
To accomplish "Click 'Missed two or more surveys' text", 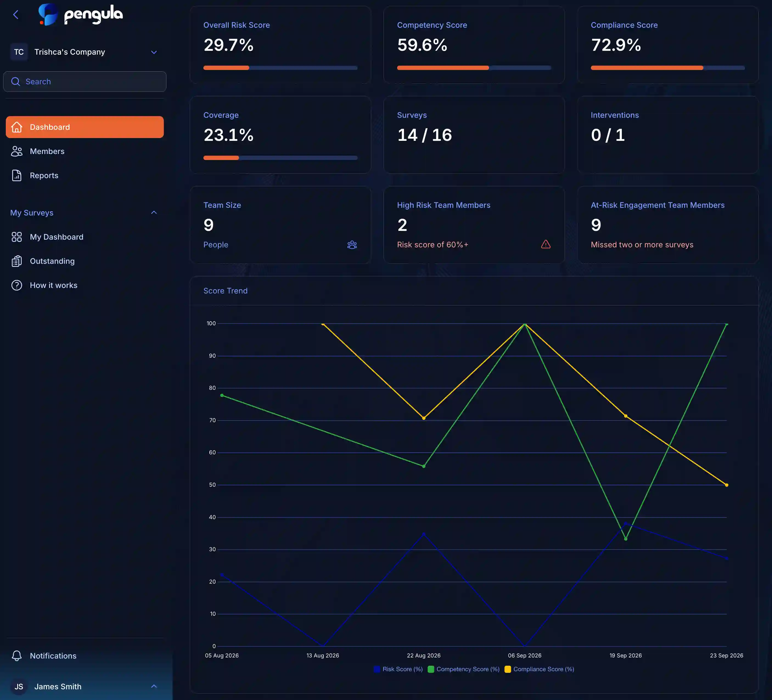I will pos(642,245).
